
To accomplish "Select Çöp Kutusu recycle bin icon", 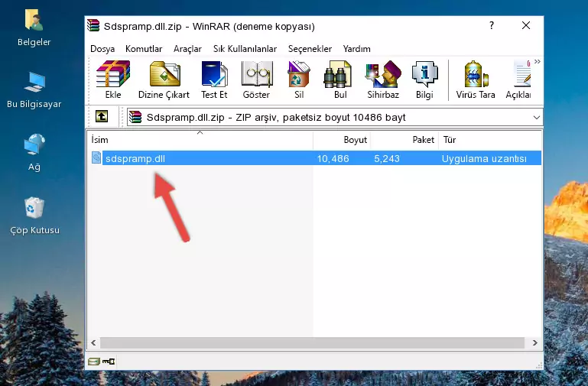I will click(x=34, y=216).
